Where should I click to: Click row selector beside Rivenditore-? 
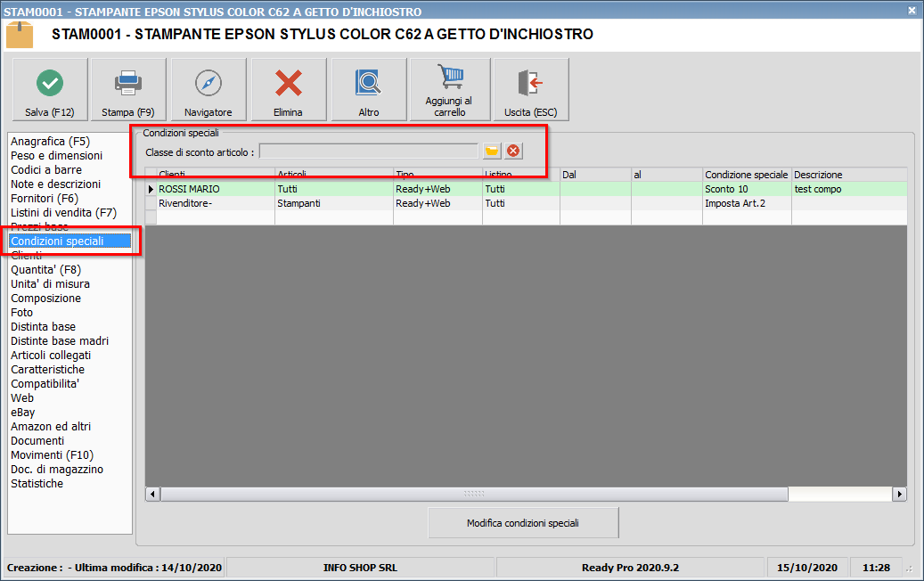coord(151,203)
